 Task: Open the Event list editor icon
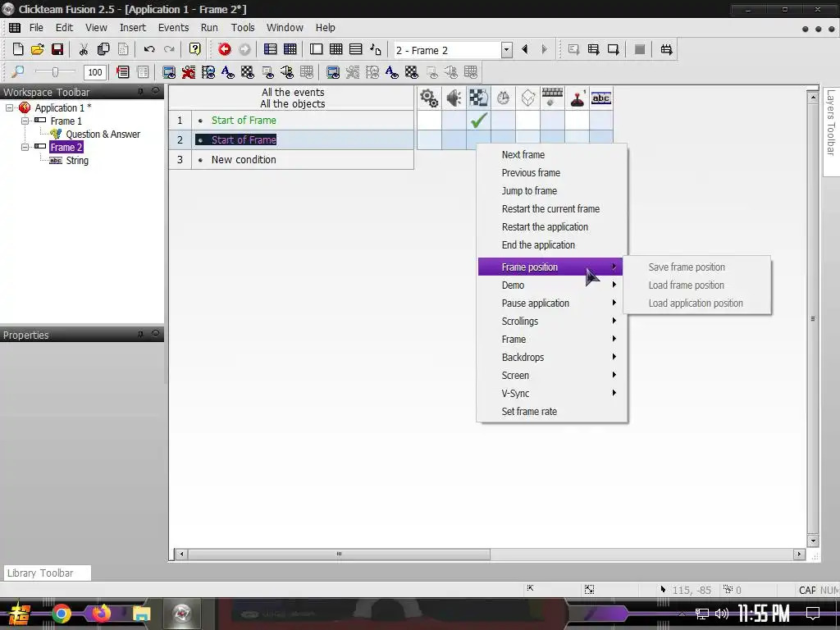pyautogui.click(x=356, y=50)
